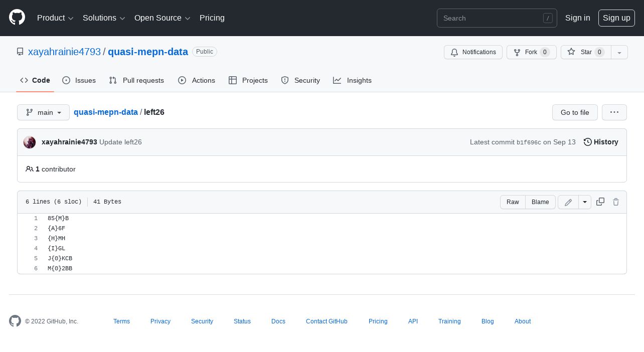Open the Blog footer link

click(488, 321)
